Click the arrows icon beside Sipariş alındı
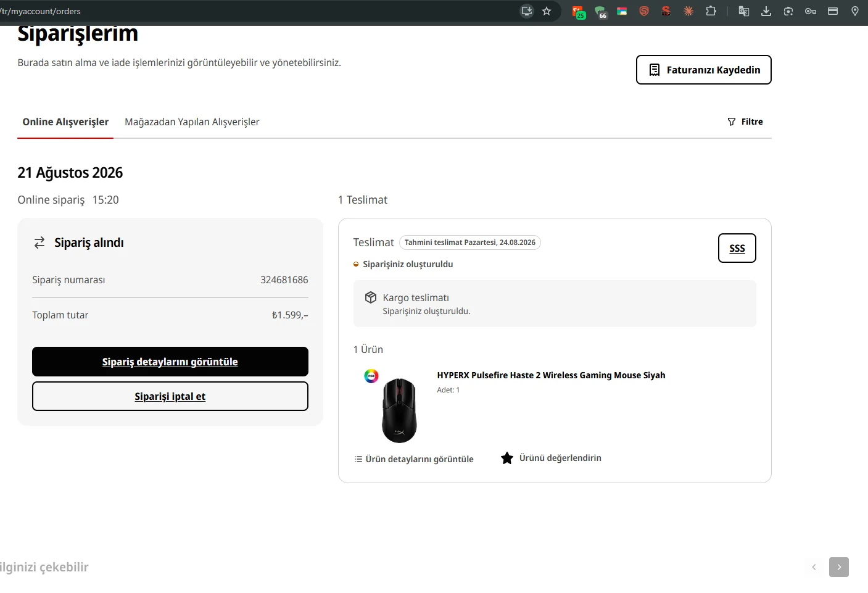Screen dimensions: 868x593 click(x=39, y=243)
